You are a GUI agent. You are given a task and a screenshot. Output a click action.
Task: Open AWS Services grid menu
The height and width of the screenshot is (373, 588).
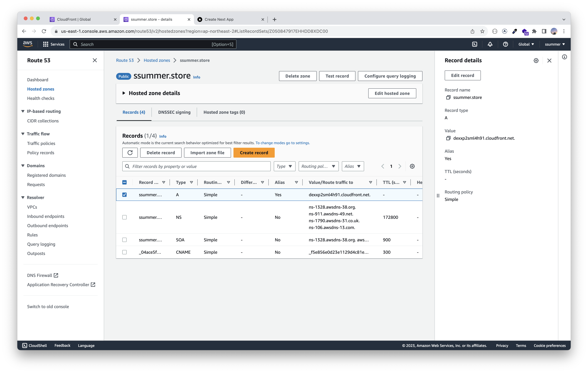[x=45, y=44]
